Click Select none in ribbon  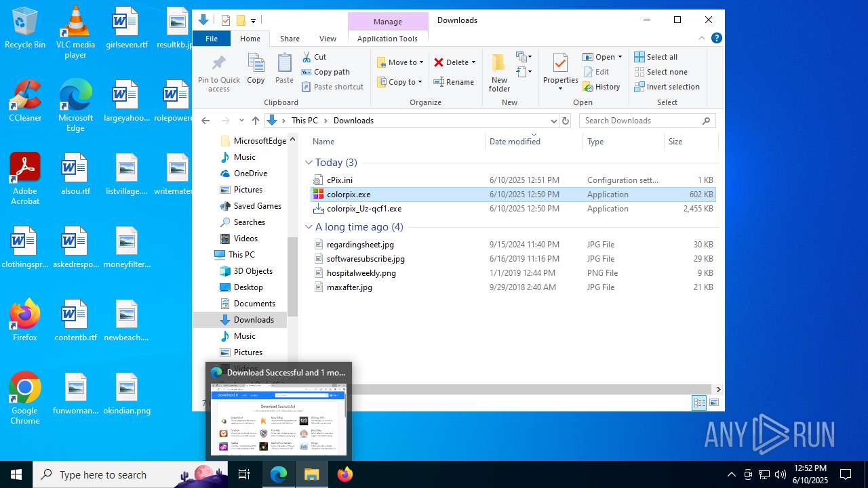pos(660,72)
